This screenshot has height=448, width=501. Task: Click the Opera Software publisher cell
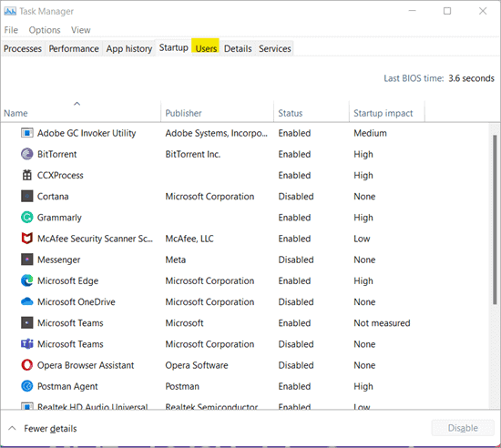pos(197,364)
